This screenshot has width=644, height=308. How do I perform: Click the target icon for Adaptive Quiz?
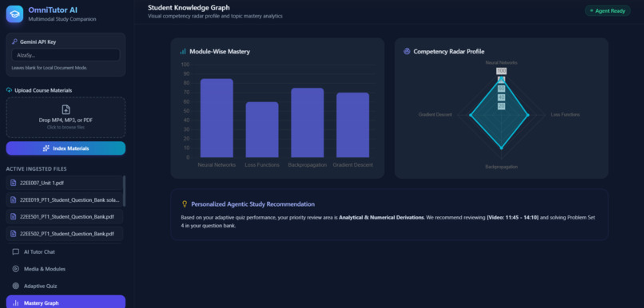[16, 286]
